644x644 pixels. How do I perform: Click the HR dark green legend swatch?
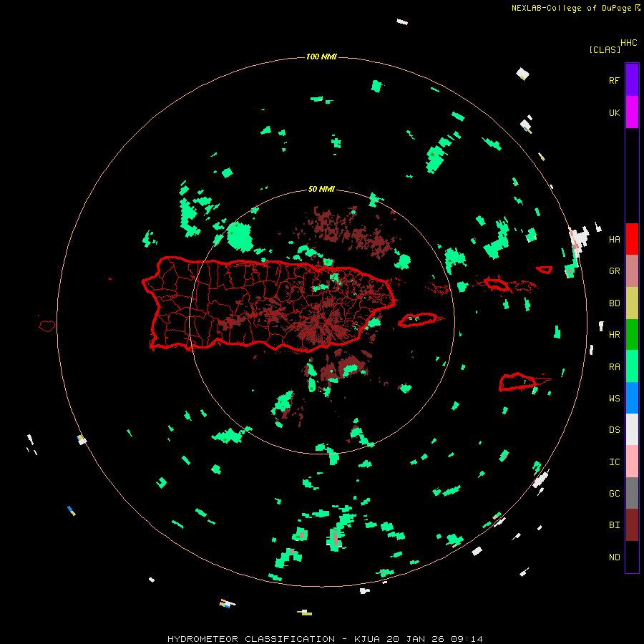click(632, 334)
